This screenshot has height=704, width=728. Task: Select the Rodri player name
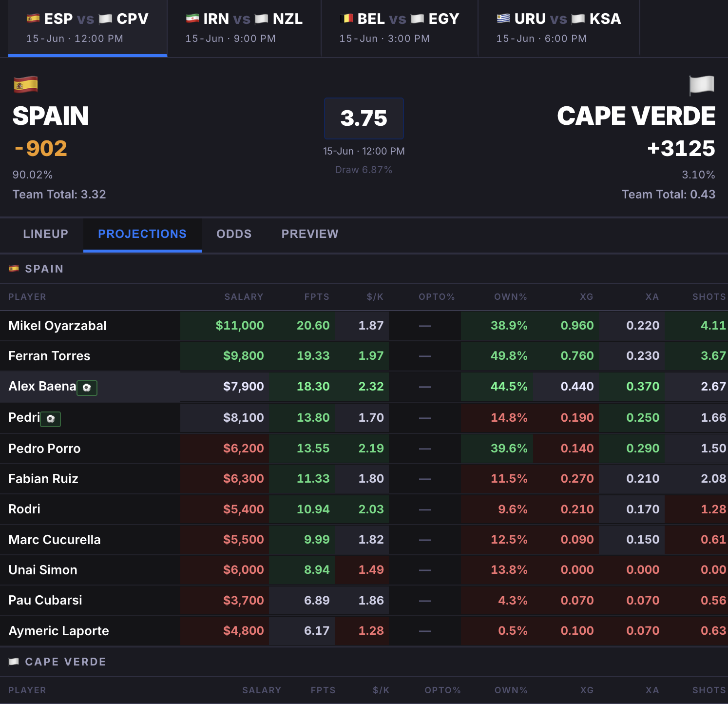coord(24,509)
